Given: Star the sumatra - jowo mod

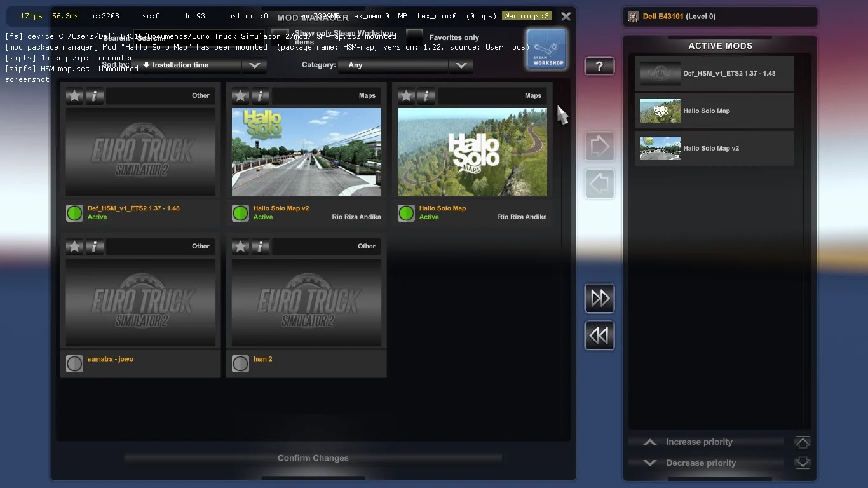Looking at the screenshot, I should click(75, 247).
